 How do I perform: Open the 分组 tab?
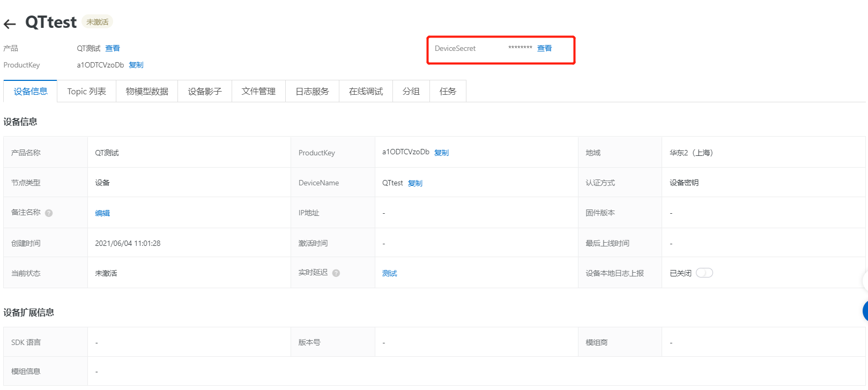(411, 92)
